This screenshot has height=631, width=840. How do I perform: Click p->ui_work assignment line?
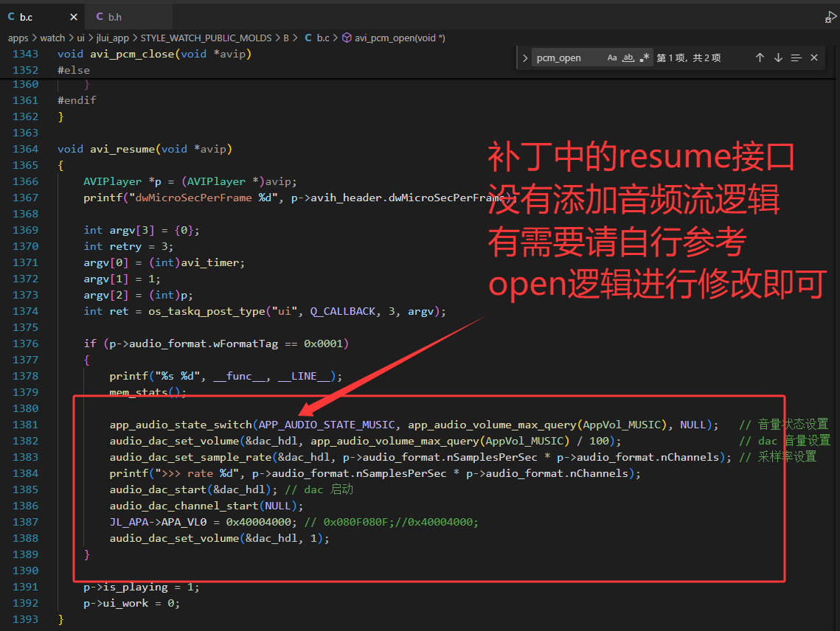(132, 603)
